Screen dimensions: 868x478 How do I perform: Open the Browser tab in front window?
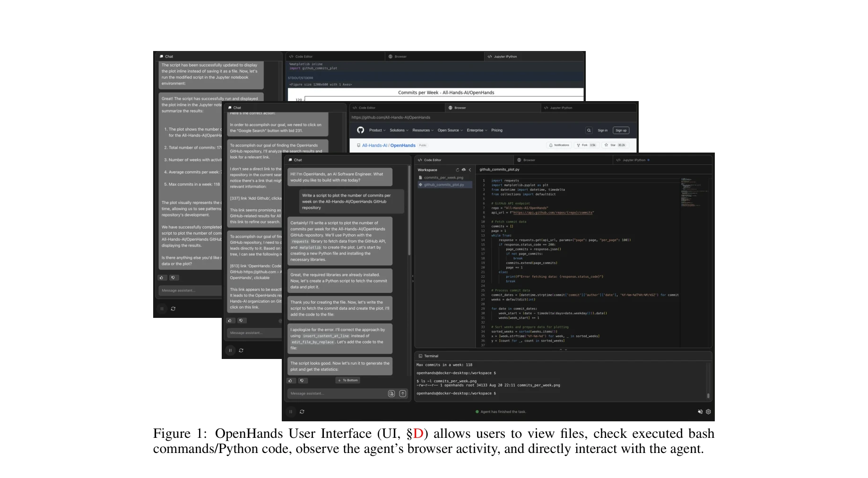click(526, 160)
